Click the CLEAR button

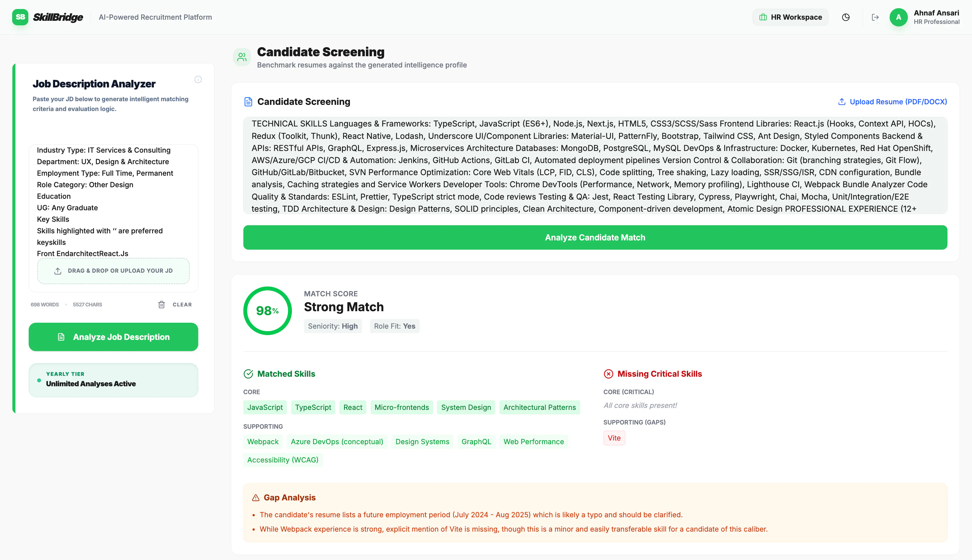click(175, 305)
